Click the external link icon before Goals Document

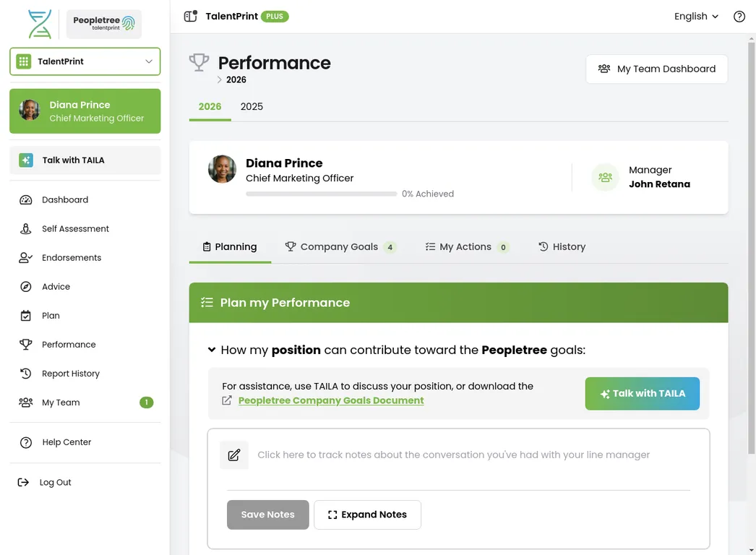227,400
